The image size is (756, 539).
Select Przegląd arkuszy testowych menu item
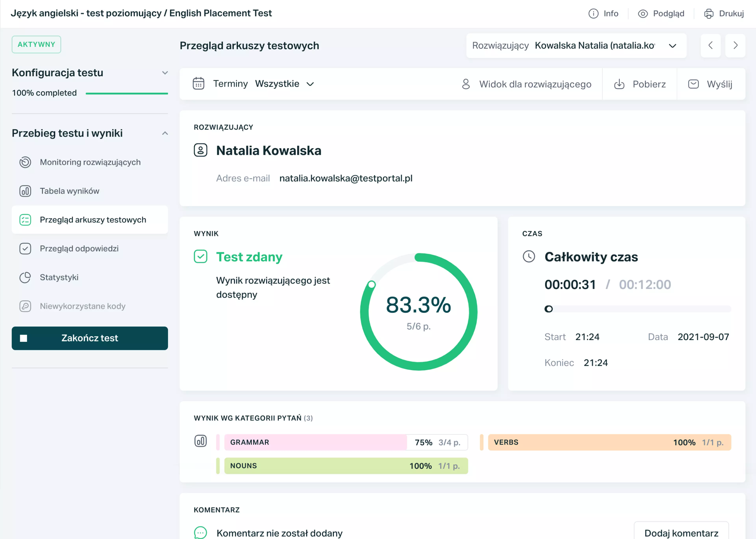click(x=90, y=220)
